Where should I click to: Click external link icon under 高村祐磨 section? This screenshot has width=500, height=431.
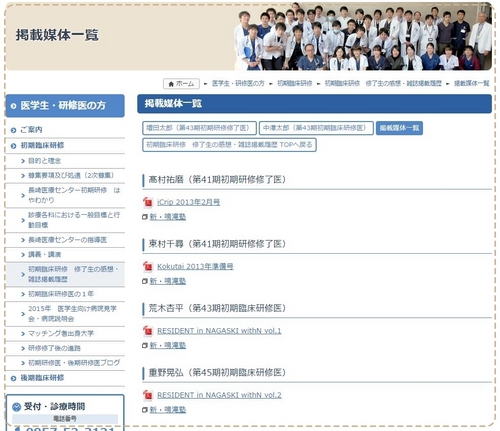[145, 217]
